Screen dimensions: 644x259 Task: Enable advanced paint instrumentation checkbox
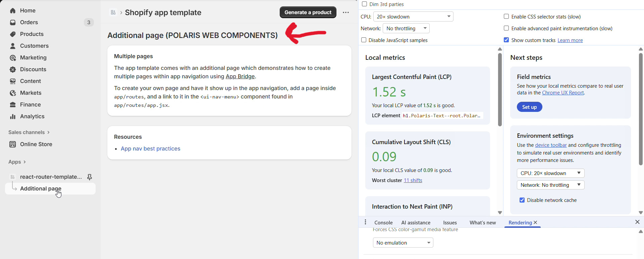(506, 28)
